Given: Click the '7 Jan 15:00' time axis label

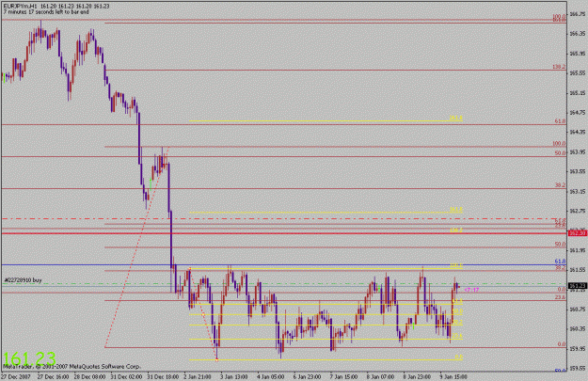Looking at the screenshot, I should click(x=344, y=376).
